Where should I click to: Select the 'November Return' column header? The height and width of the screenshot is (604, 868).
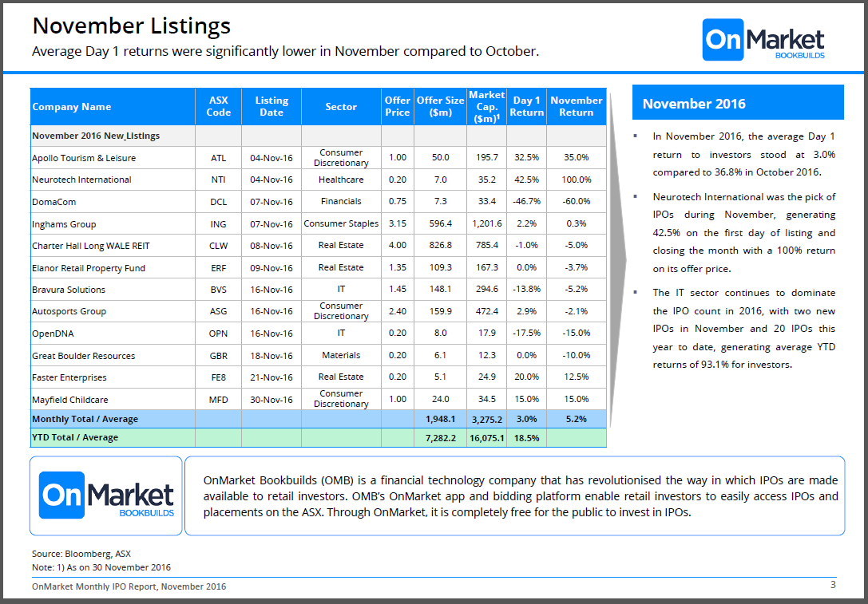[x=577, y=107]
